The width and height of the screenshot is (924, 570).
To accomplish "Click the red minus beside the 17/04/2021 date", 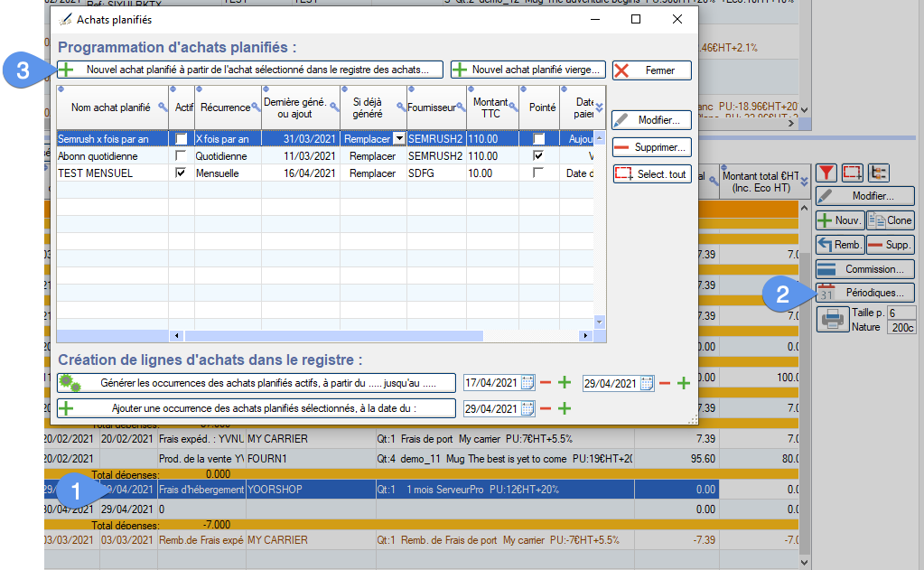I will (546, 383).
